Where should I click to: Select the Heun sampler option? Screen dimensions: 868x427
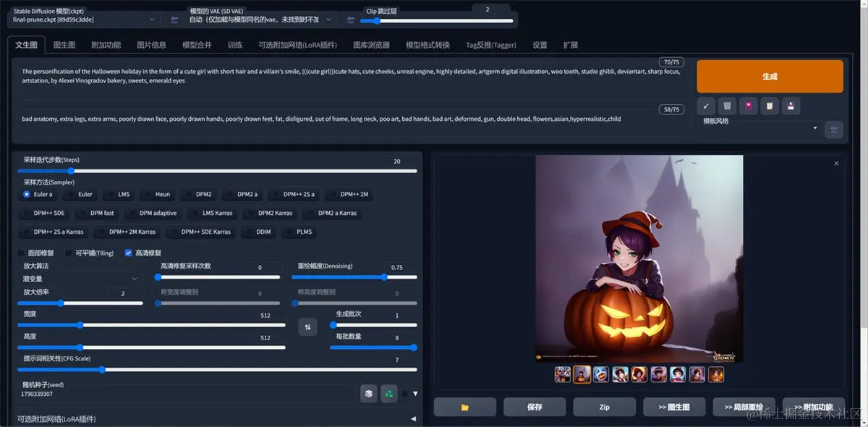pos(157,194)
